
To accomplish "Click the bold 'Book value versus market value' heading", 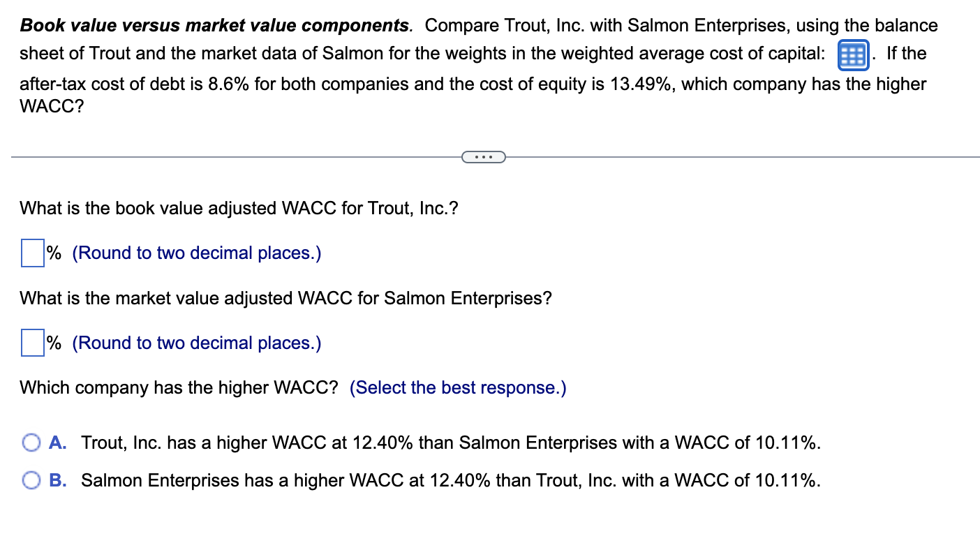I will [209, 24].
